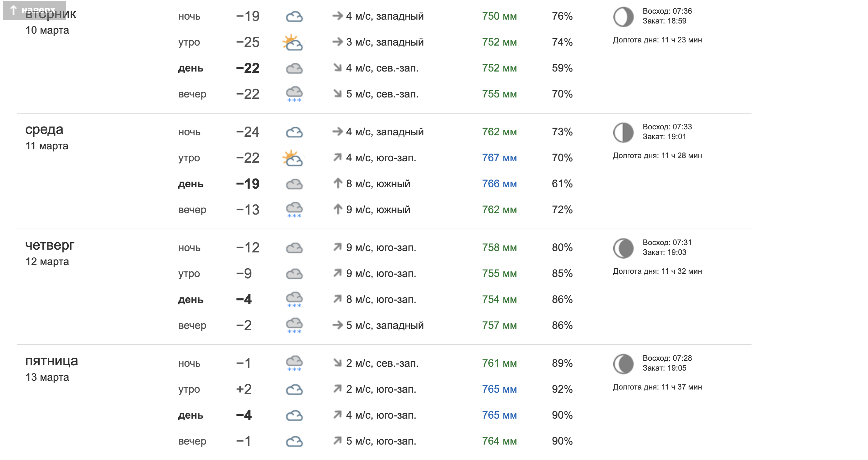Image resolution: width=868 pixels, height=460 pixels.
Task: Click the moon phase icon for 12 марта
Action: 623,248
